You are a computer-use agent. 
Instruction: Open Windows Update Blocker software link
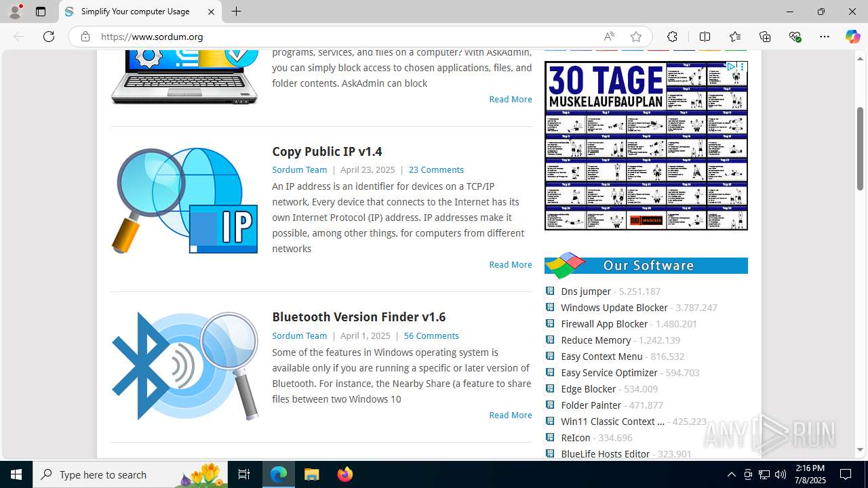coord(614,307)
